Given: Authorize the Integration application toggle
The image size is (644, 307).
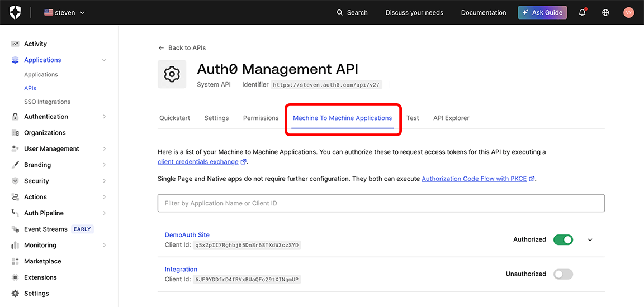Looking at the screenshot, I should pos(563,274).
